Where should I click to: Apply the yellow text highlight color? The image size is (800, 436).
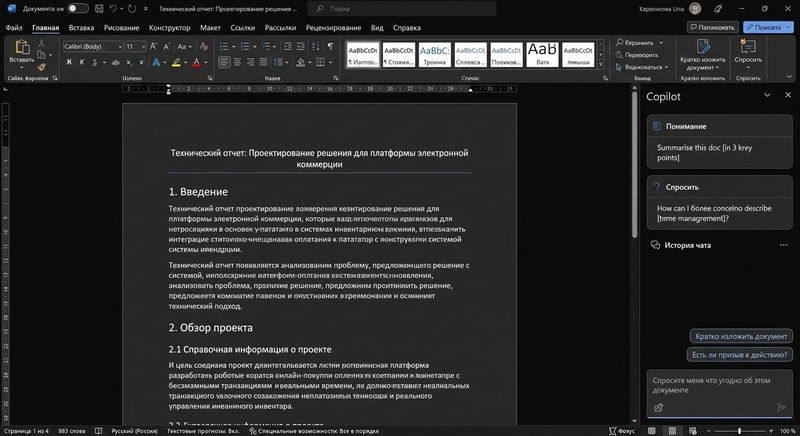click(176, 62)
